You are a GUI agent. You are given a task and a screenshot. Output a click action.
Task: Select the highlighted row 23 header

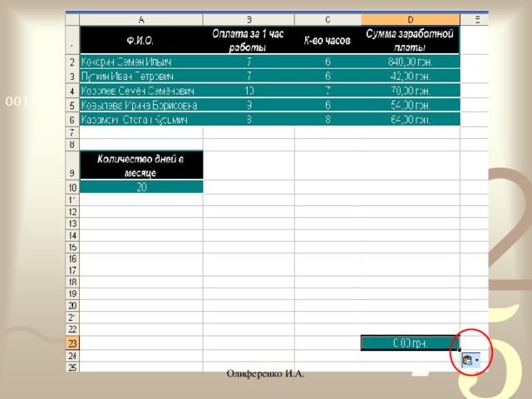tap(72, 343)
